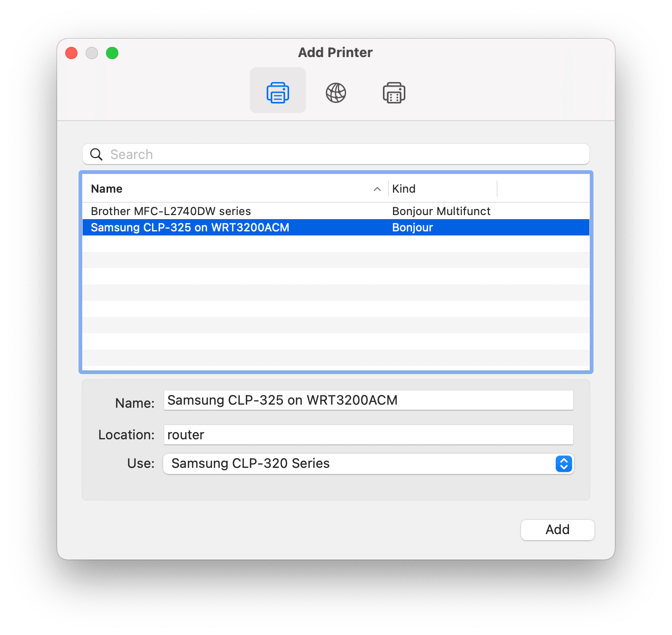
Task: Click the search magnifier icon
Action: pyautogui.click(x=96, y=154)
